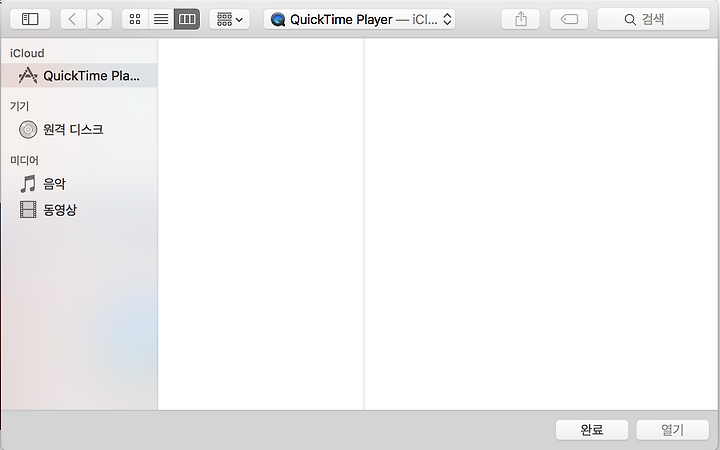Screen dimensions: 720x450
Task: Open 동영상 media in sidebar
Action: click(x=79, y=210)
